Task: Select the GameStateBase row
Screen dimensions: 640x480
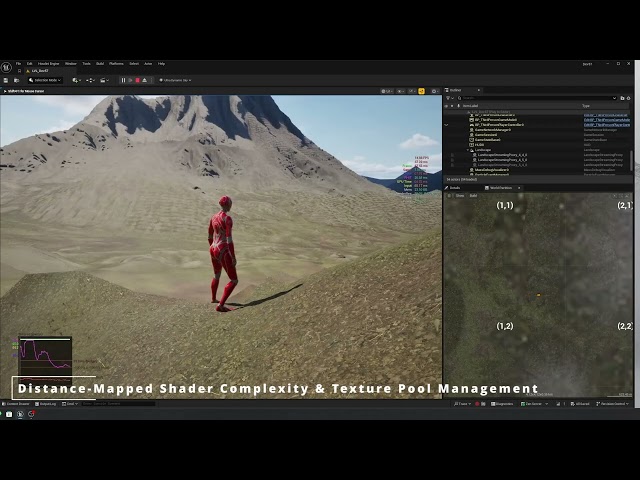Action: point(537,140)
